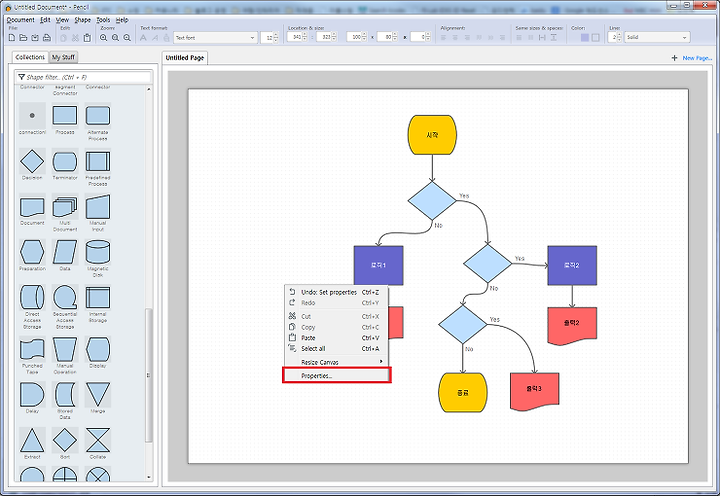Click the Save document toolbar icon
This screenshot has height=496, width=720.
(x=35, y=38)
